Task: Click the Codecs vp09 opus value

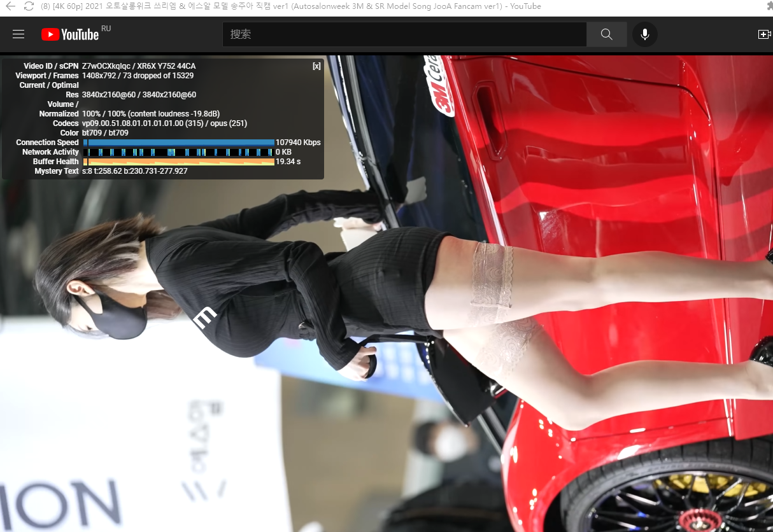Action: pos(164,123)
